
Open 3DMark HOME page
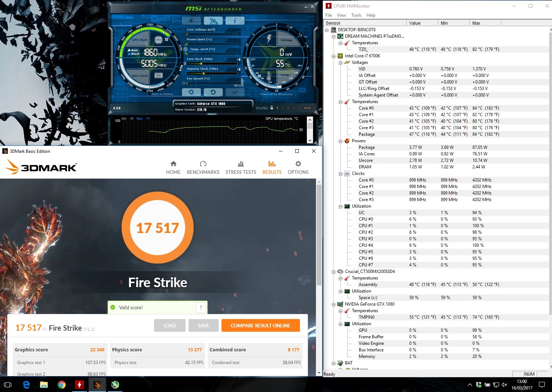point(173,168)
